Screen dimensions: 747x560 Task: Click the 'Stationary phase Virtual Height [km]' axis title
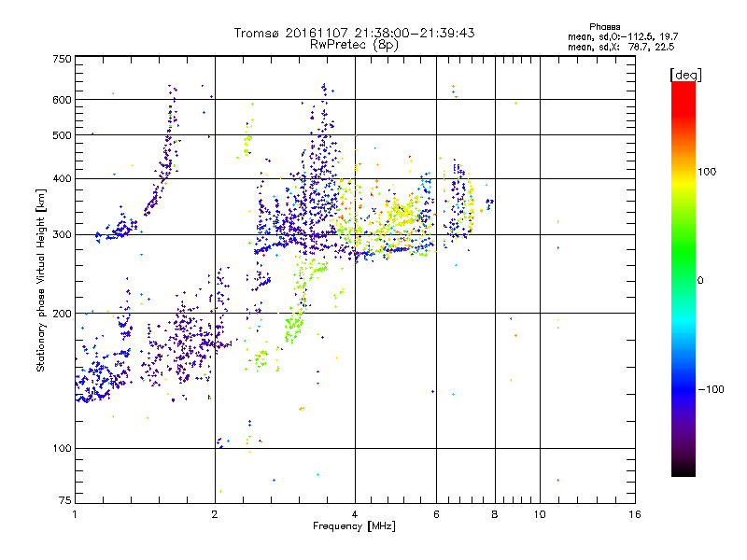[41, 281]
